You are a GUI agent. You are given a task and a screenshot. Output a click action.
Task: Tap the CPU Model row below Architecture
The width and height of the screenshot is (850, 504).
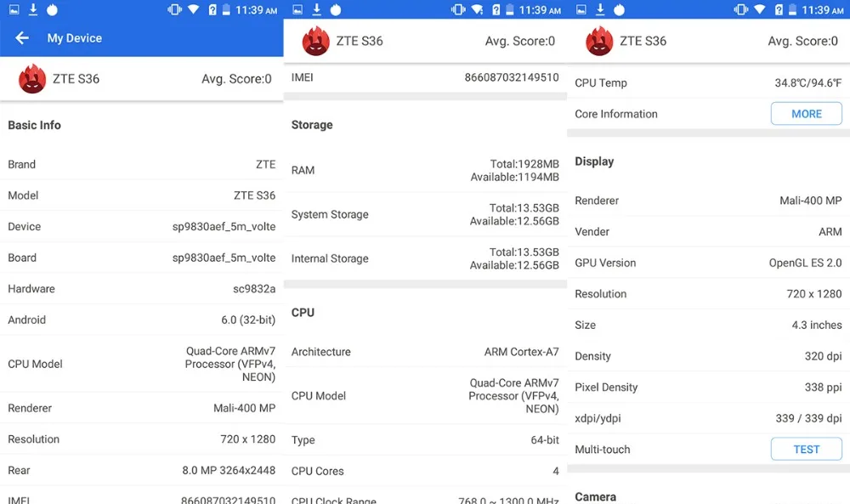(x=425, y=395)
